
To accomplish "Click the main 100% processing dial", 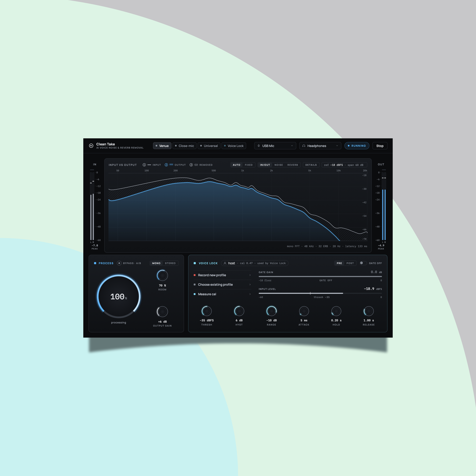I will (119, 296).
